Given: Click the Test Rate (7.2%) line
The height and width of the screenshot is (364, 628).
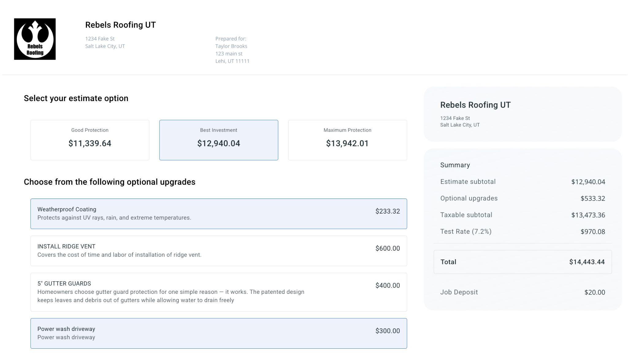Looking at the screenshot, I should point(465,231).
